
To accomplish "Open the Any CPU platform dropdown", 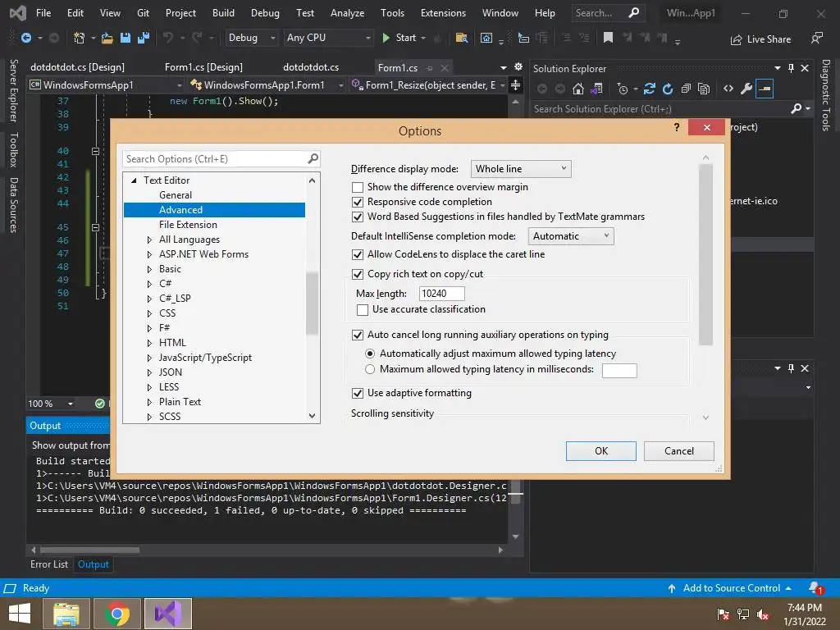I will point(328,38).
